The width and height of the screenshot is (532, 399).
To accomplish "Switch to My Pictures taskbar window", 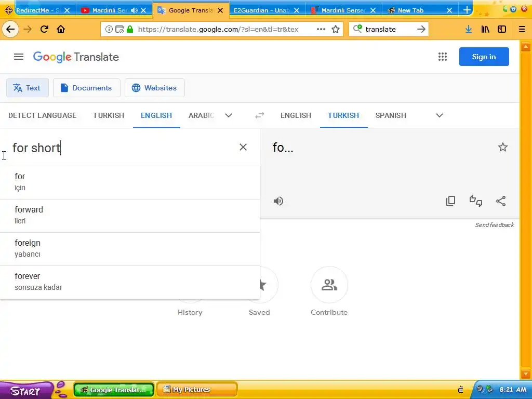I will click(x=196, y=390).
